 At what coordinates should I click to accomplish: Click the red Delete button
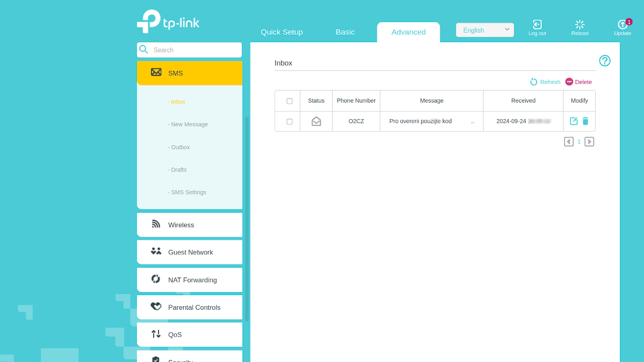[x=579, y=82]
